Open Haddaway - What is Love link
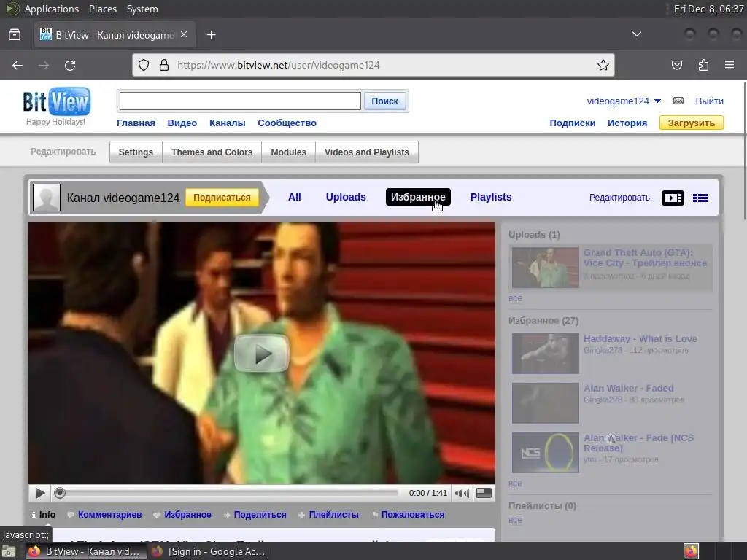Image resolution: width=747 pixels, height=560 pixels. [x=640, y=339]
